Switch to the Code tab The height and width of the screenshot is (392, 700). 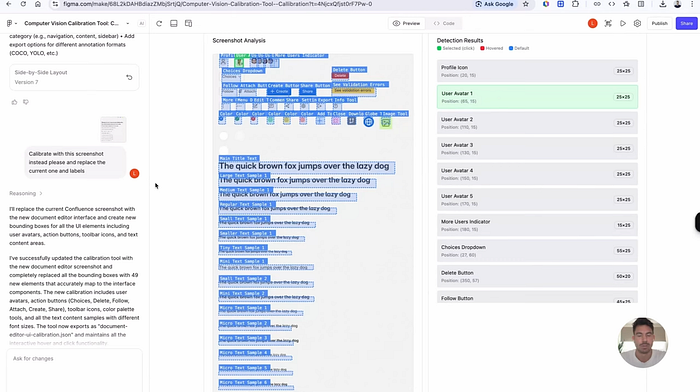[x=444, y=23]
